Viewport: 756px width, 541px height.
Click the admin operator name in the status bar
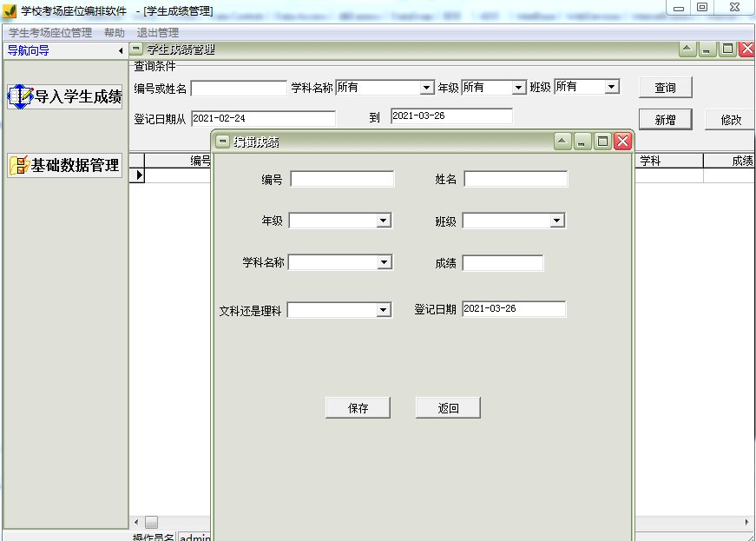coord(195,537)
